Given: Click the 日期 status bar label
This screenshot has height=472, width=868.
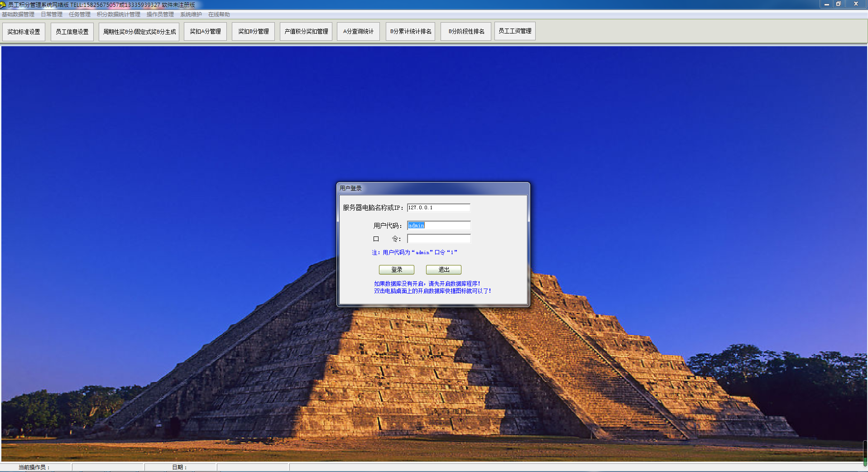Looking at the screenshot, I should 179,467.
